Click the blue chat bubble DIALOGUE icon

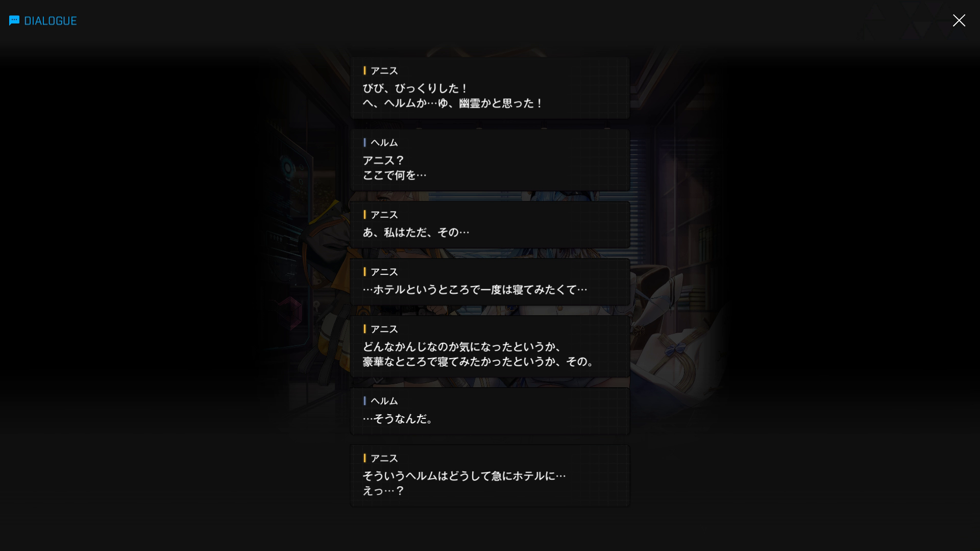pyautogui.click(x=14, y=20)
